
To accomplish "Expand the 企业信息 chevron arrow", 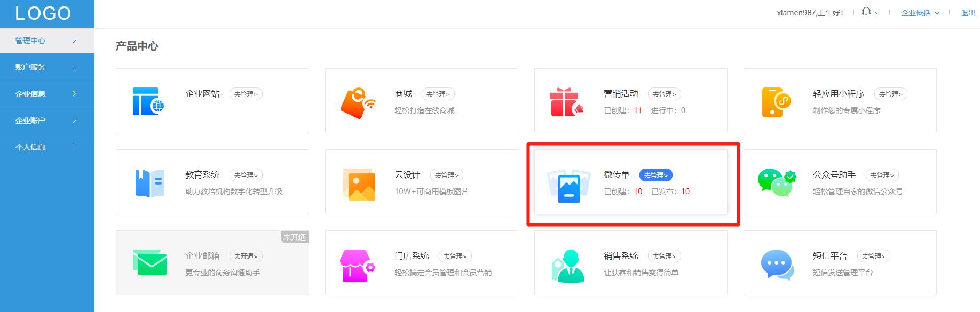I will (x=74, y=94).
